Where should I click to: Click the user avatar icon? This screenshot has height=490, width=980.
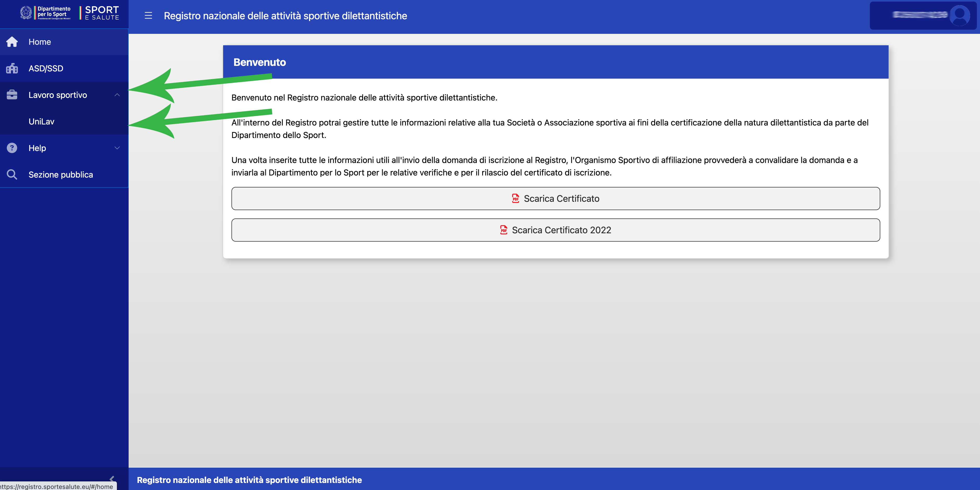959,16
